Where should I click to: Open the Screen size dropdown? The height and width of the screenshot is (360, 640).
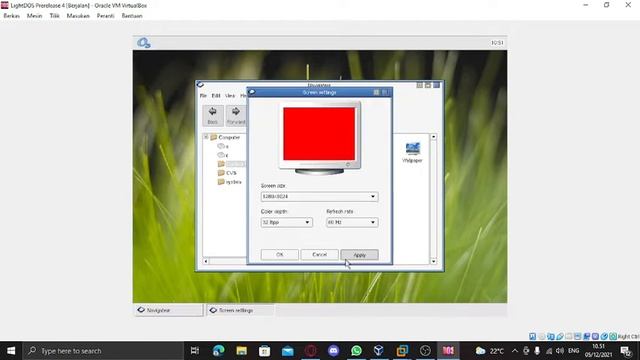tap(319, 197)
